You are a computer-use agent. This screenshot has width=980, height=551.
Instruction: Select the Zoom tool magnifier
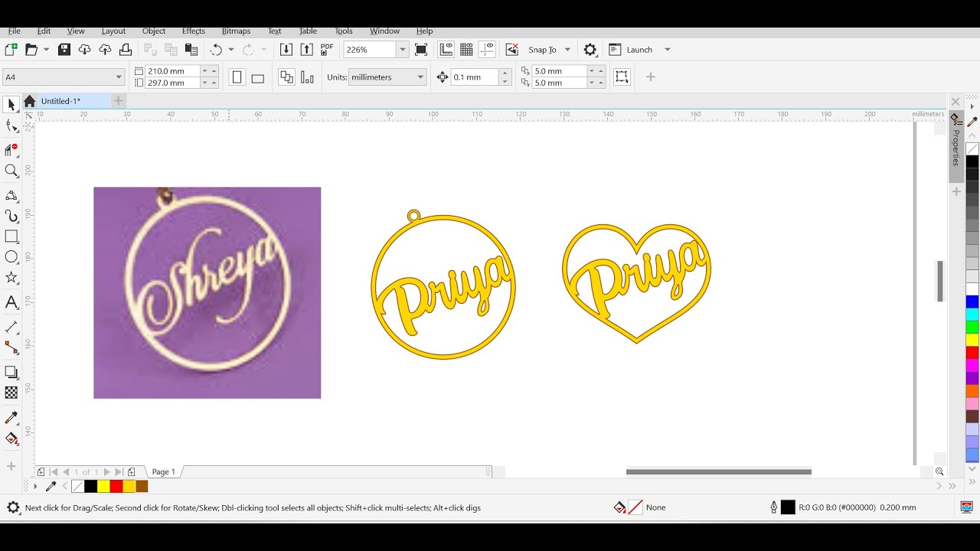[x=11, y=171]
